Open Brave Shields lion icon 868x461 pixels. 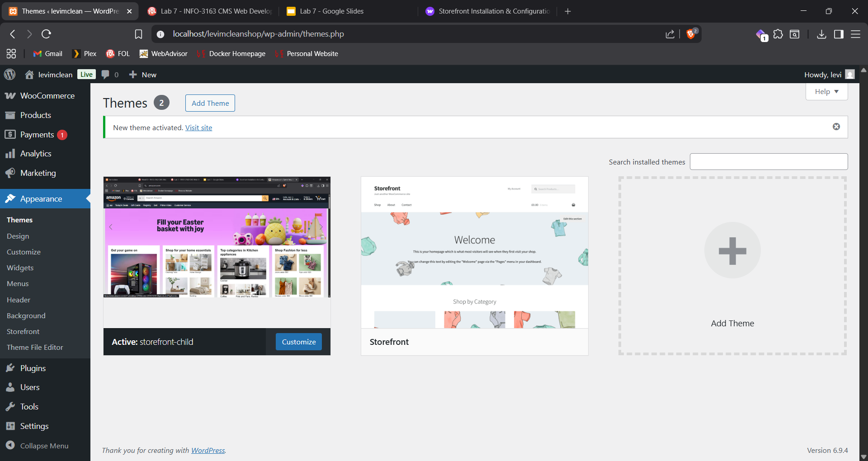(x=691, y=34)
